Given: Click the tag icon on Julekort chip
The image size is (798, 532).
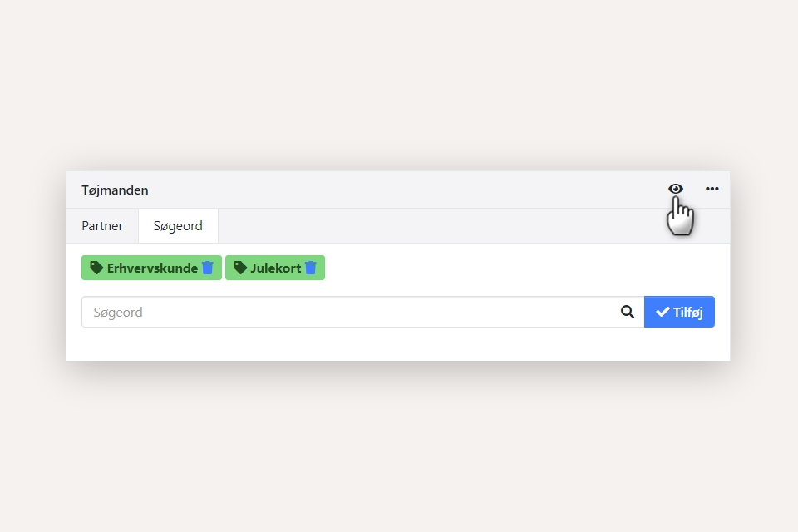Looking at the screenshot, I should (240, 268).
